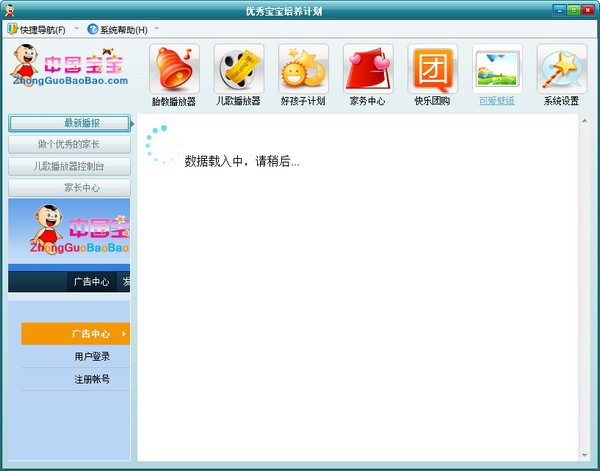This screenshot has width=600, height=471.
Task: Expand dropdown arrow after 快捷导航
Action: (76, 28)
